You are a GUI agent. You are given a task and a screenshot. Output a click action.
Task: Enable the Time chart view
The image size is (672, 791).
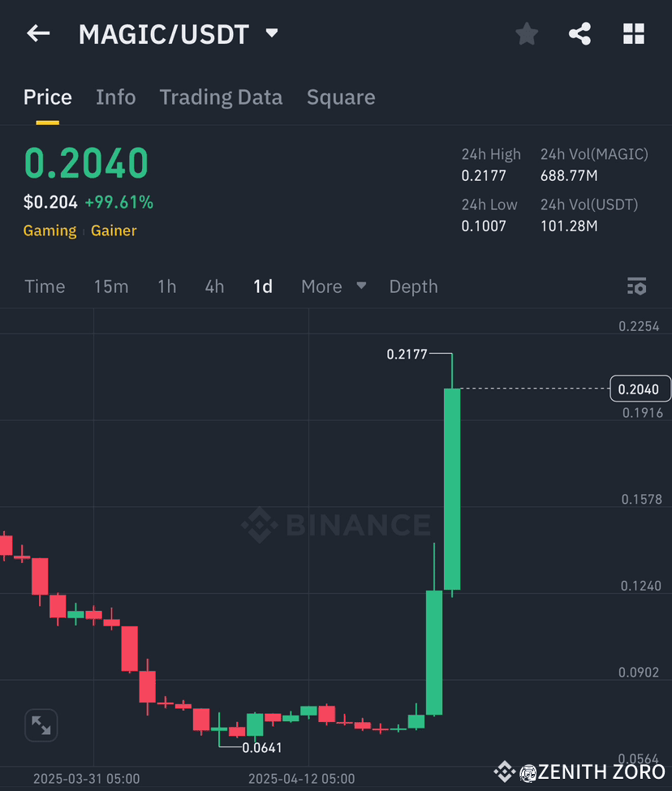45,286
